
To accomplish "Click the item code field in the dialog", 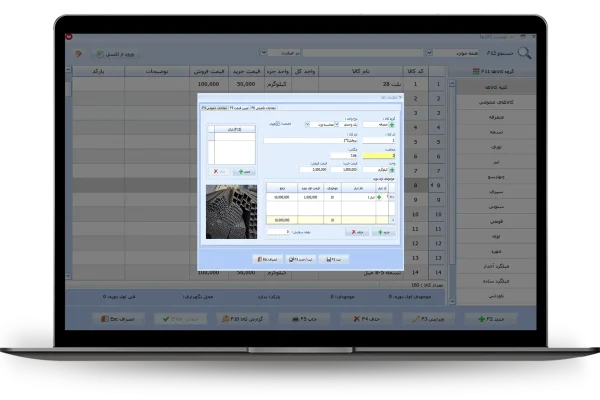I will (378, 140).
